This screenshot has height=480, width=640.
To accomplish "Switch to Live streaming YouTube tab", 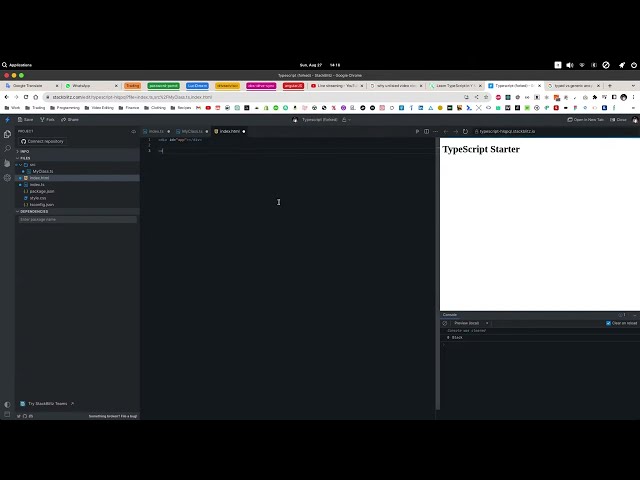I will [x=337, y=86].
